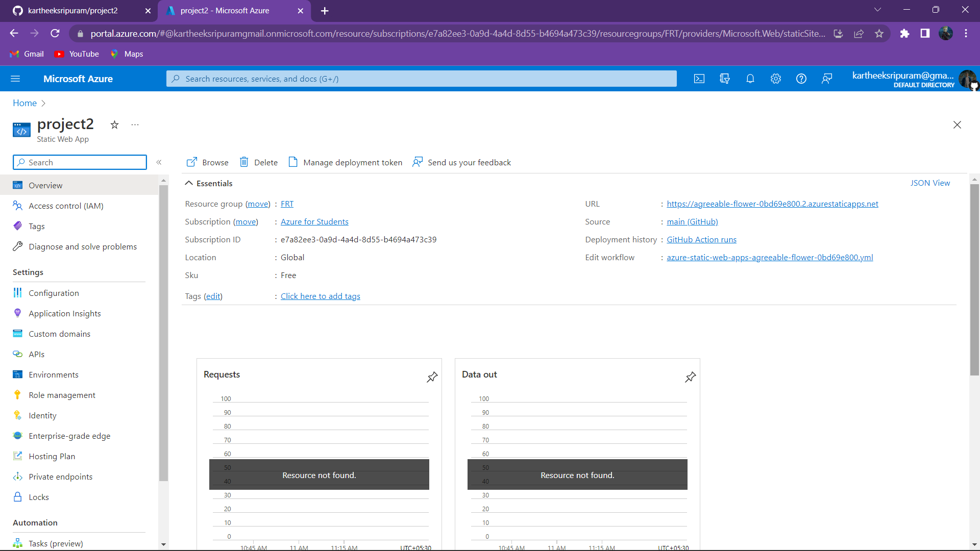Pin the Requests chart to dashboard
This screenshot has width=980, height=551.
[x=432, y=377]
